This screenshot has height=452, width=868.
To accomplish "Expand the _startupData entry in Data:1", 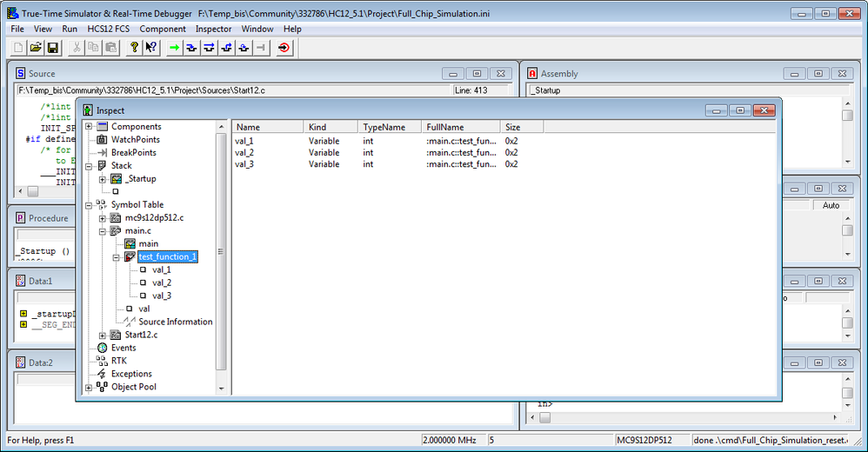I will 23,313.
